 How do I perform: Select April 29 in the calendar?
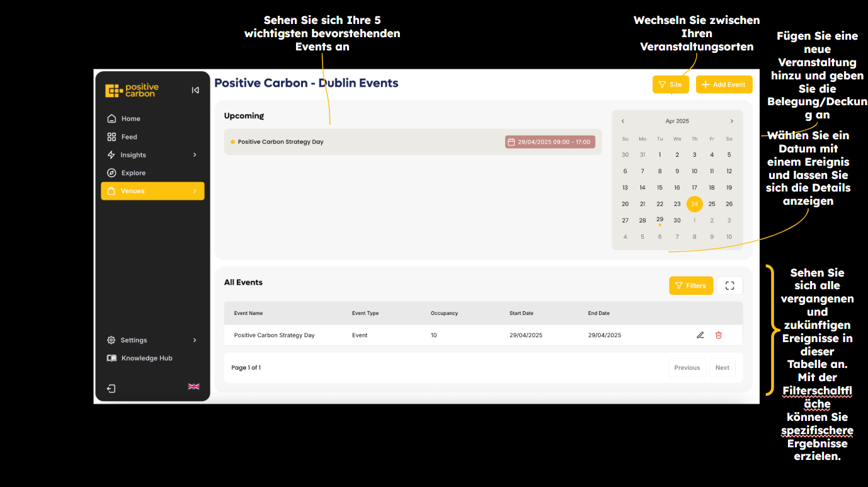660,219
